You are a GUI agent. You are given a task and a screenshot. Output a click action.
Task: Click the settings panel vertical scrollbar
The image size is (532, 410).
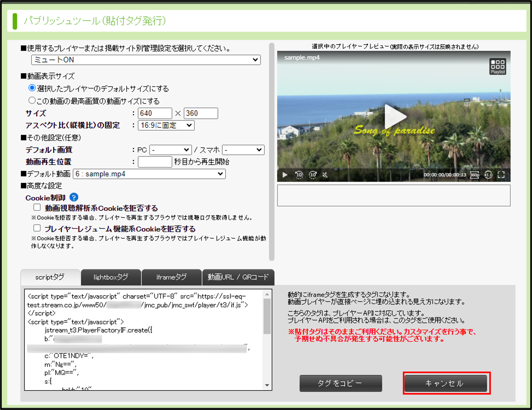(x=272, y=152)
